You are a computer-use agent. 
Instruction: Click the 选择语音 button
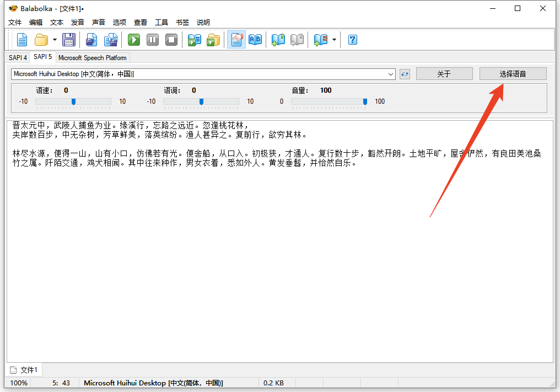[x=513, y=74]
